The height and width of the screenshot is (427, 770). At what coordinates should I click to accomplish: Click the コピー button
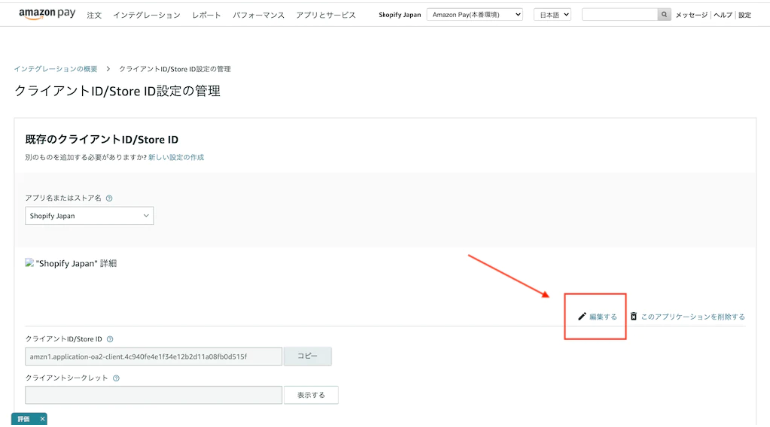307,356
